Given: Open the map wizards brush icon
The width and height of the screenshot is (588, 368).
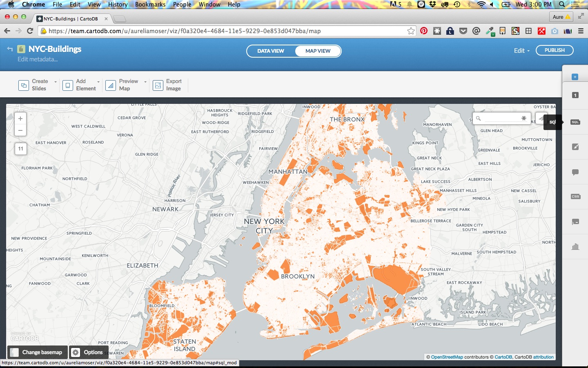Looking at the screenshot, I should tap(575, 147).
